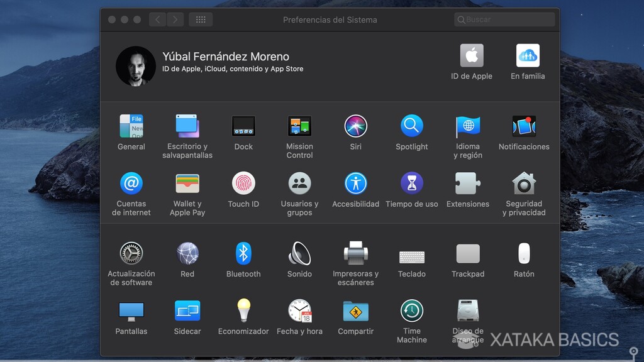This screenshot has height=362, width=644.
Task: Open Time Machine settings
Action: [x=411, y=310]
